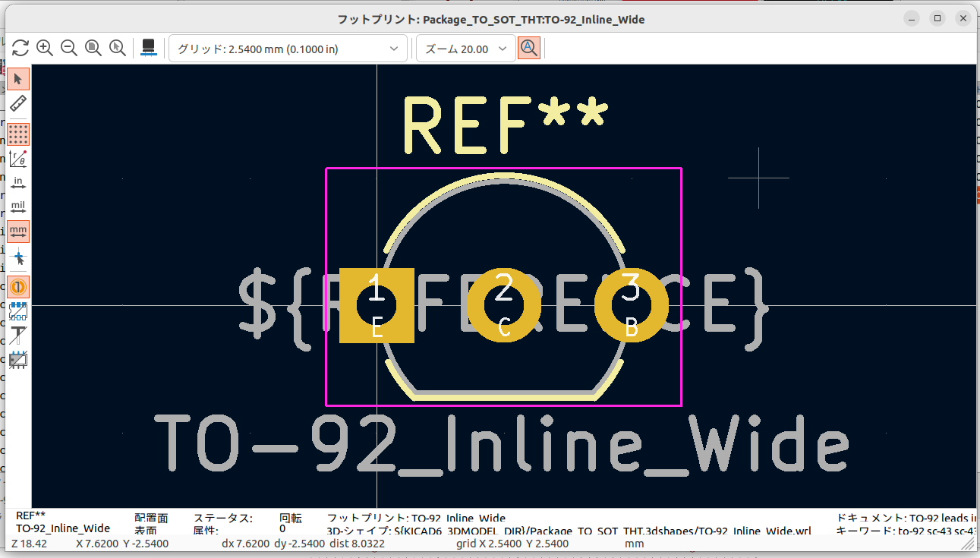Click the refresh view icon

[x=20, y=49]
